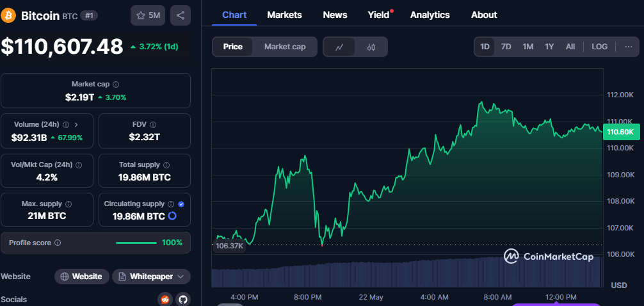
Task: Click the USD currency label
Action: pos(618,286)
